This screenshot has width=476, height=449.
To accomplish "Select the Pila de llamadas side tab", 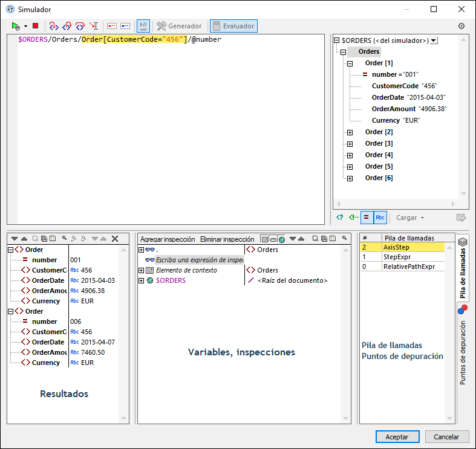I will [463, 269].
